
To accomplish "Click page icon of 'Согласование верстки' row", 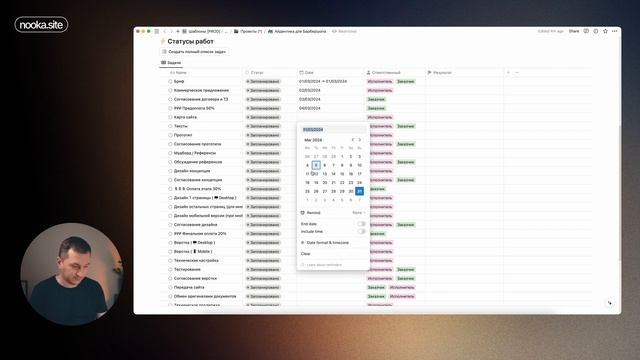I will click(x=170, y=279).
